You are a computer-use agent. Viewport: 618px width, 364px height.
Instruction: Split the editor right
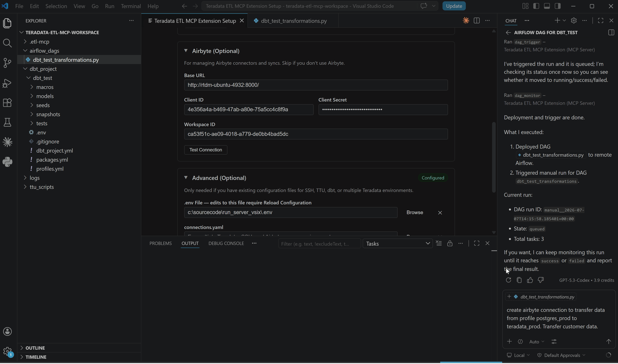[x=477, y=21]
